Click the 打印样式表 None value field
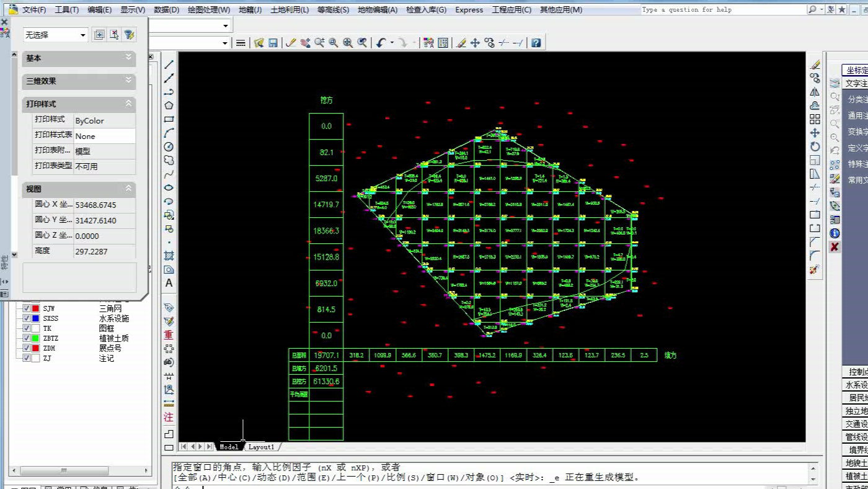Screen dimensions: 868x489 105,136
